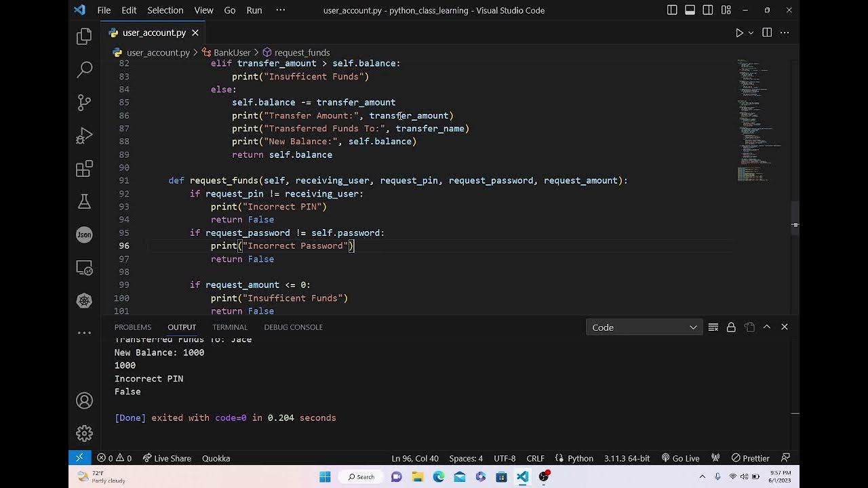Screen dimensions: 868x488
Task: Toggle the secondary side bar layout
Action: coord(708,10)
